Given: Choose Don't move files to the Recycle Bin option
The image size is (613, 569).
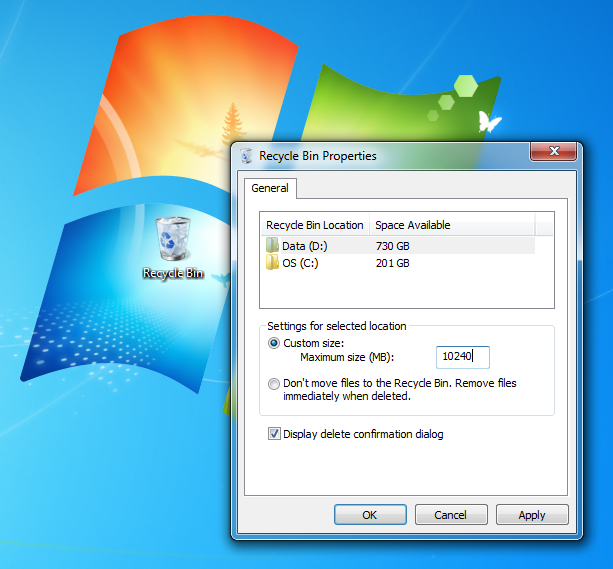Looking at the screenshot, I should (x=274, y=384).
